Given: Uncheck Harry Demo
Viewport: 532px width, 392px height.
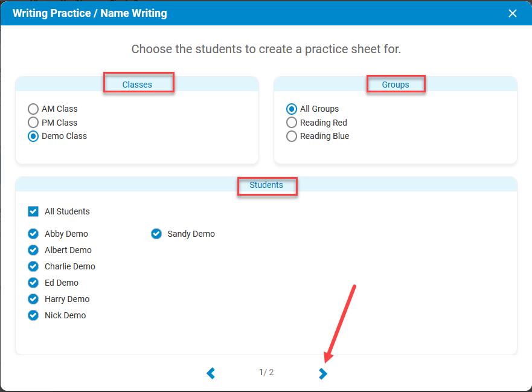Looking at the screenshot, I should pyautogui.click(x=33, y=299).
